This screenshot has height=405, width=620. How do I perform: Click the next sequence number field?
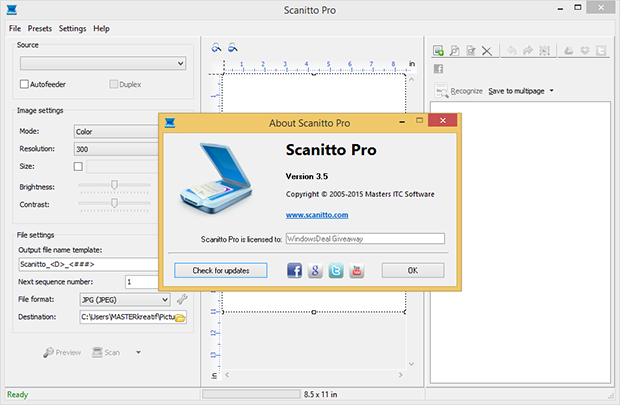point(142,282)
